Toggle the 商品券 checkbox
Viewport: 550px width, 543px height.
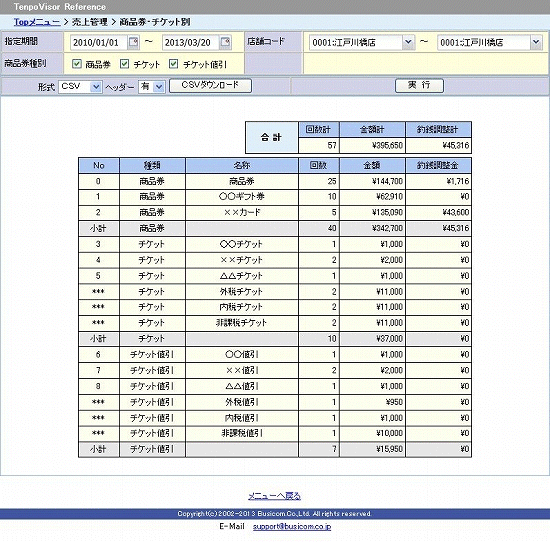[x=76, y=64]
